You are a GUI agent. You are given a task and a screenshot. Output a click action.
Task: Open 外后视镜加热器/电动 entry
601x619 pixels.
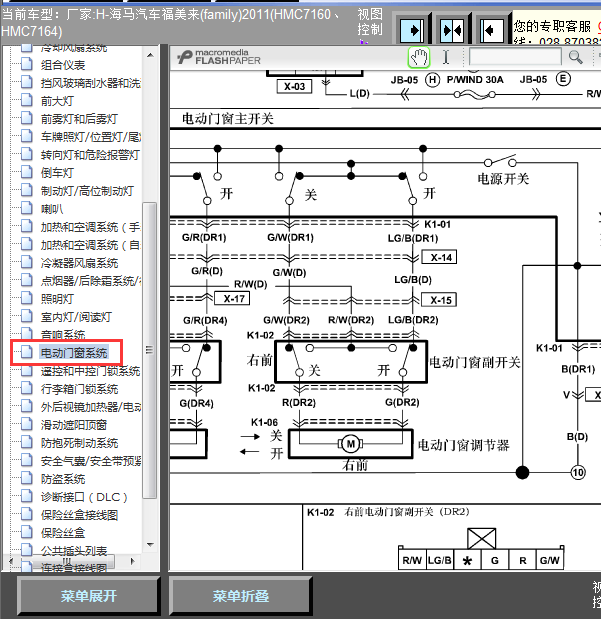90,407
